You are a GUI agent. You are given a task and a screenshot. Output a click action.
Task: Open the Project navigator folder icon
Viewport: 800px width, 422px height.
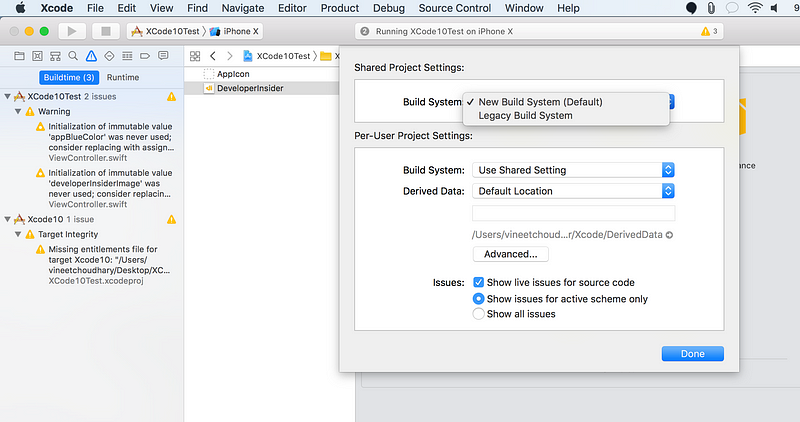(19, 56)
